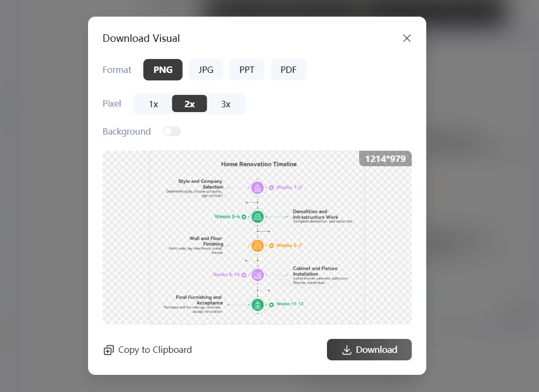Switch format to PPT

[x=247, y=70]
